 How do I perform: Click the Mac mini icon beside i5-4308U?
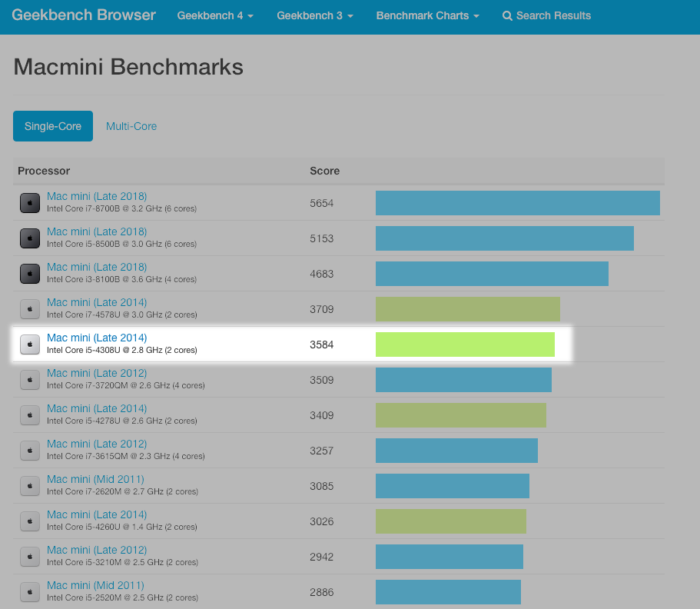coord(30,344)
